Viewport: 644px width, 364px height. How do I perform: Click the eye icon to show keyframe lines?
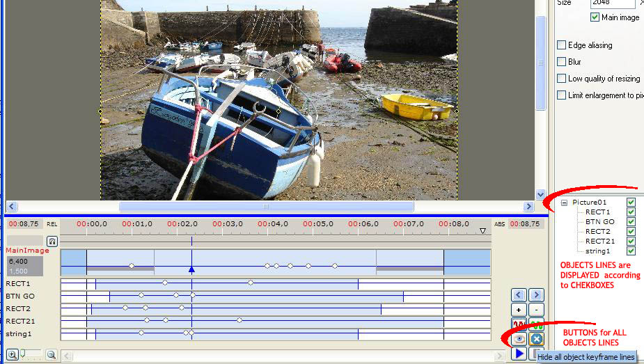(x=519, y=339)
